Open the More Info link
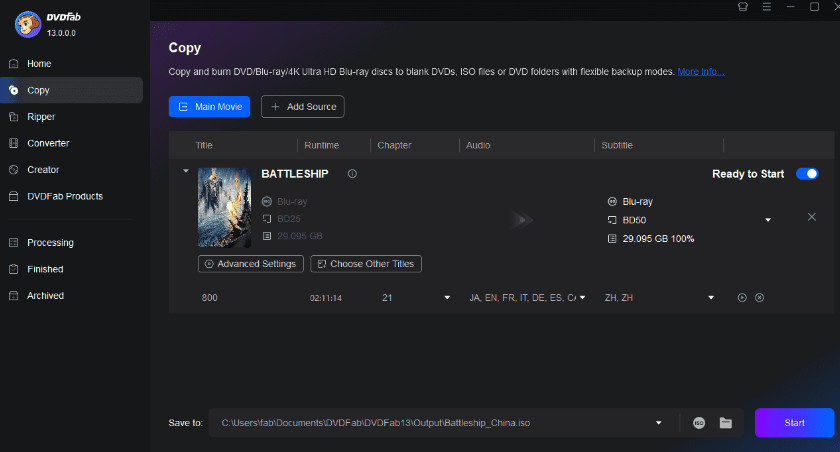 701,72
